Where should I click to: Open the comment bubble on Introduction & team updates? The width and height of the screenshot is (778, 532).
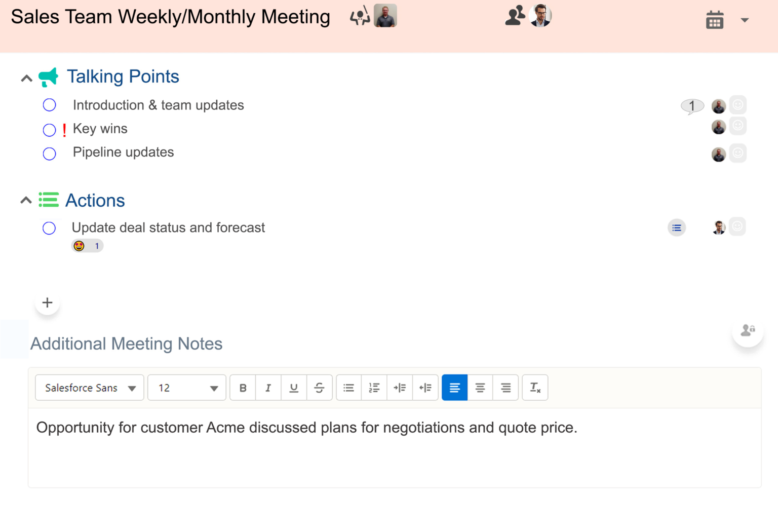692,105
